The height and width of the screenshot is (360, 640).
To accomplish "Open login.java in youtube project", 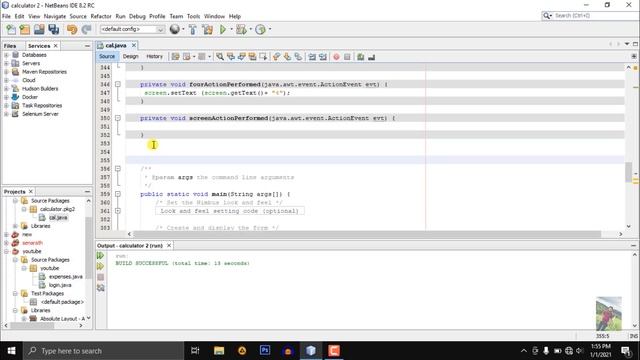I will tap(60, 285).
